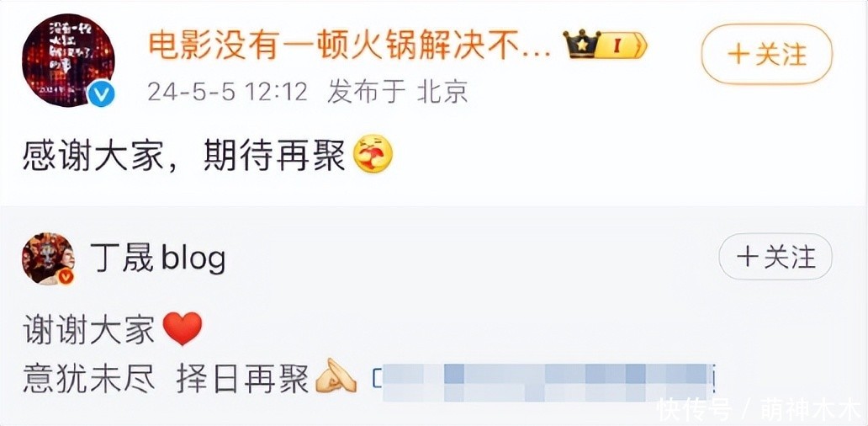The image size is (868, 426).
Task: Open the 电影没有一顿火锅解决不... username
Action: point(350,46)
